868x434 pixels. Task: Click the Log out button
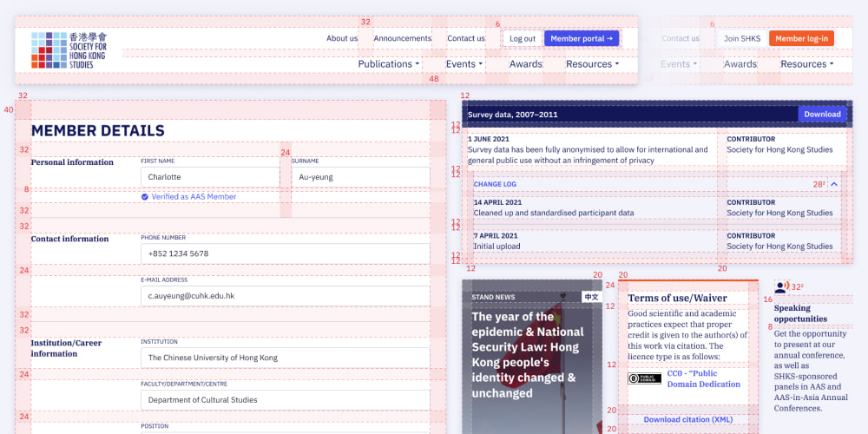click(x=523, y=38)
